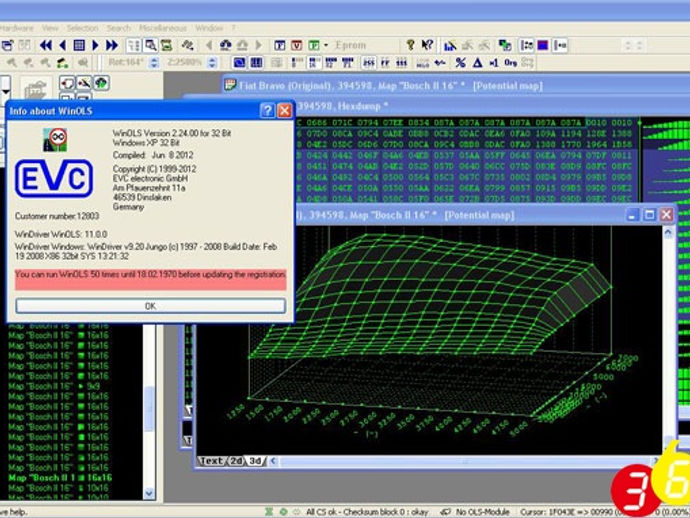Switch the map window to 2d tab
This screenshot has width=690, height=518.
coord(236,461)
